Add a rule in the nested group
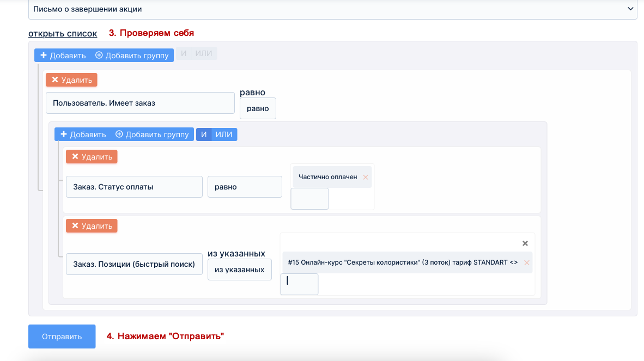 click(x=83, y=134)
